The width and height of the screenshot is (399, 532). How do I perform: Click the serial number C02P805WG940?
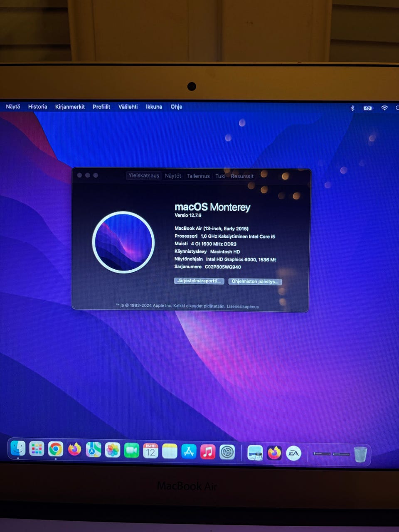223,267
